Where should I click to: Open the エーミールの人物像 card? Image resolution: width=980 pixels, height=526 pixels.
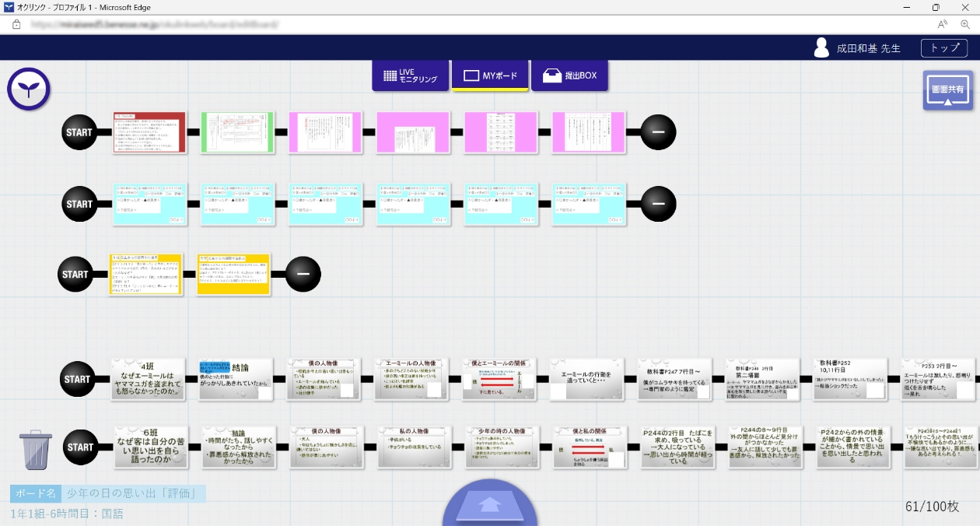[411, 379]
